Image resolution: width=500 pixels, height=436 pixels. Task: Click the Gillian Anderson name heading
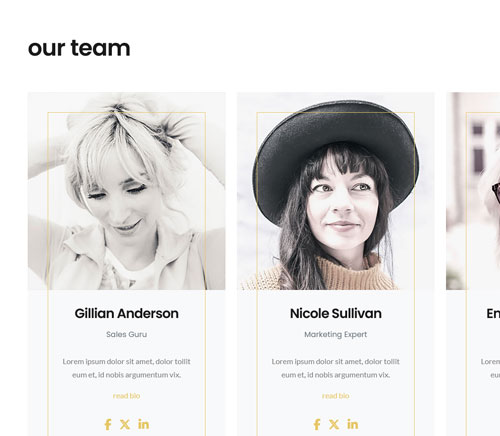pyautogui.click(x=127, y=313)
